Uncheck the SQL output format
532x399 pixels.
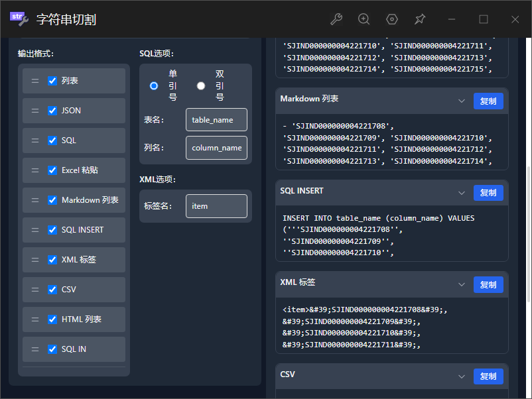tap(52, 141)
